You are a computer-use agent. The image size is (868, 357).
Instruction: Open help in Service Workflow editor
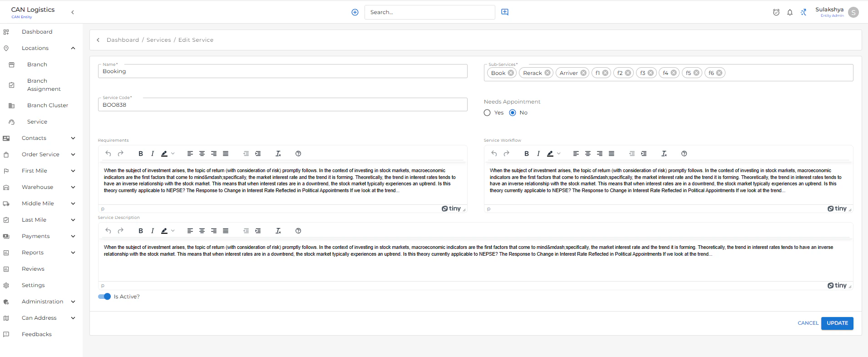684,154
